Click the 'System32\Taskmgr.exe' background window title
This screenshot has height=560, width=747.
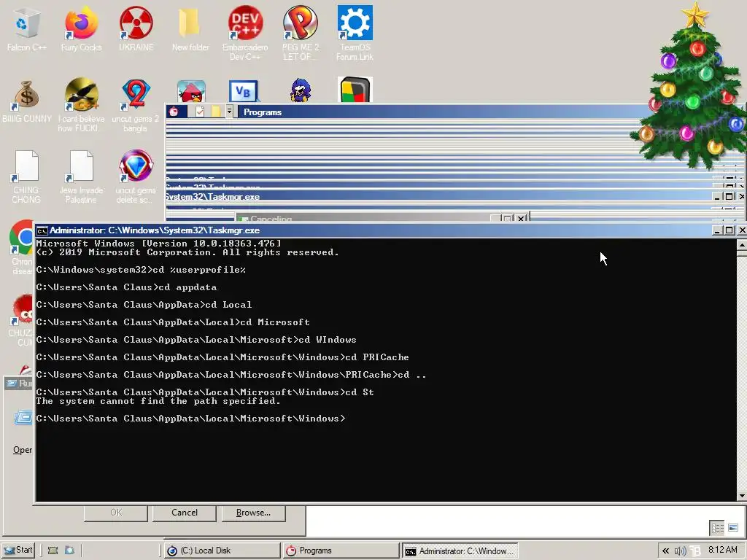(213, 197)
